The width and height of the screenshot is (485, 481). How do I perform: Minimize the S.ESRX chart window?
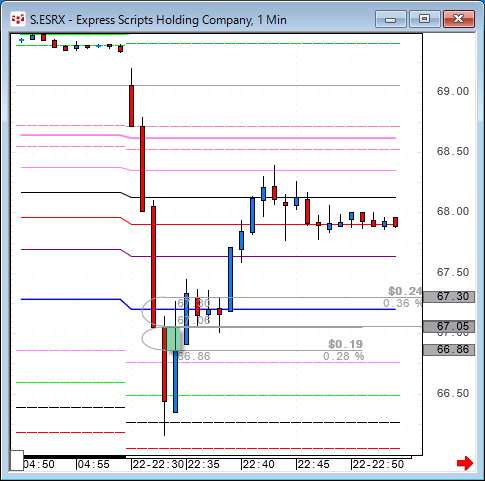[x=391, y=19]
